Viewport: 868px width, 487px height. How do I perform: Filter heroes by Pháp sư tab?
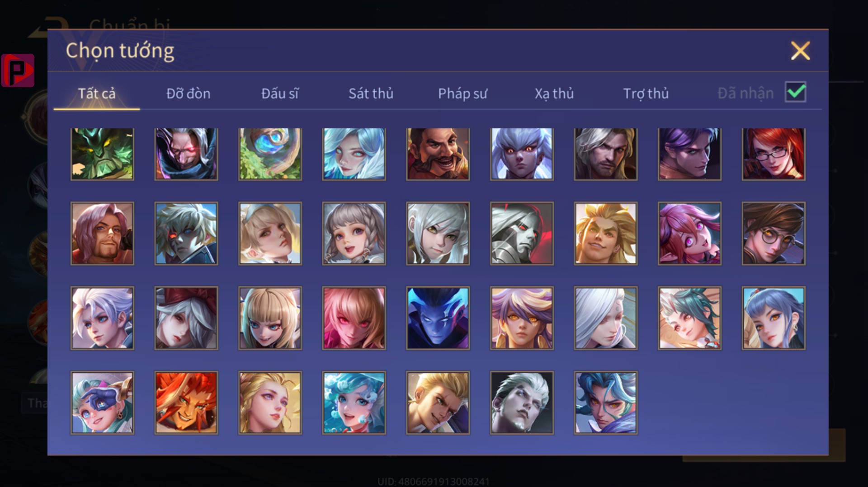pyautogui.click(x=462, y=94)
